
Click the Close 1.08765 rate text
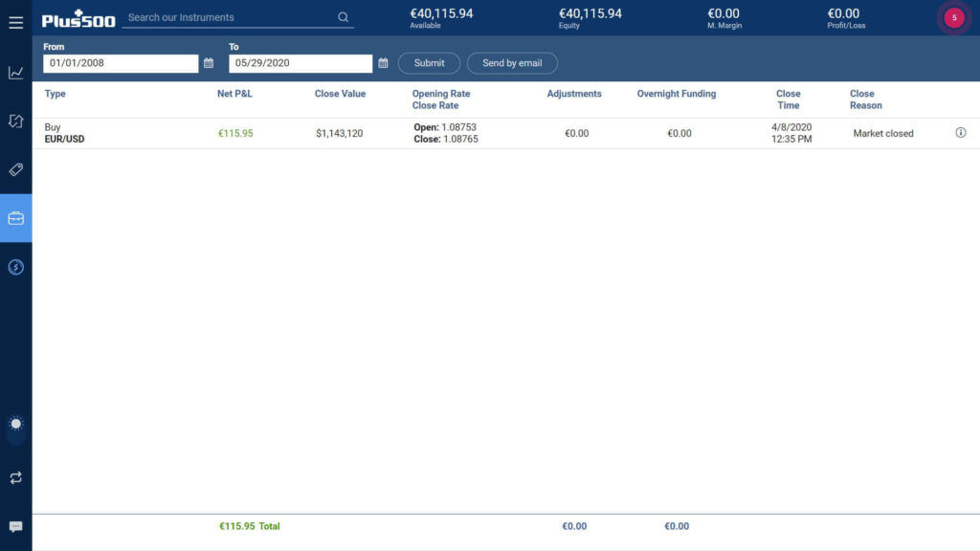tap(446, 139)
